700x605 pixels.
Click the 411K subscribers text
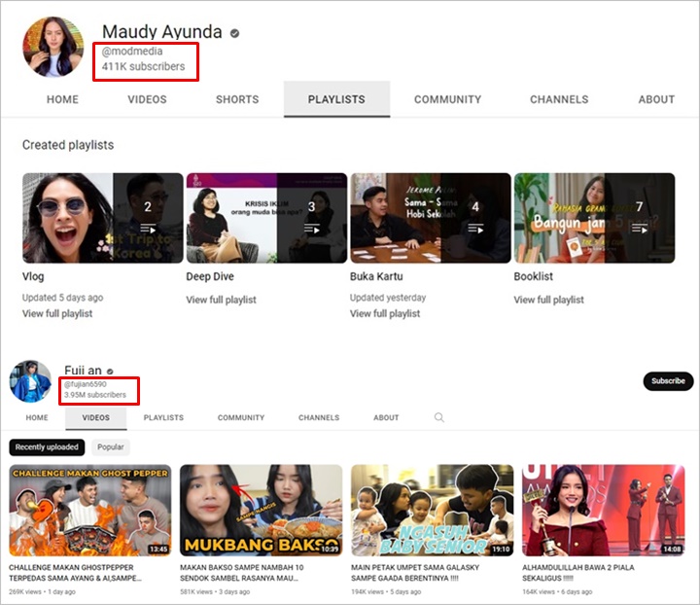pos(143,66)
